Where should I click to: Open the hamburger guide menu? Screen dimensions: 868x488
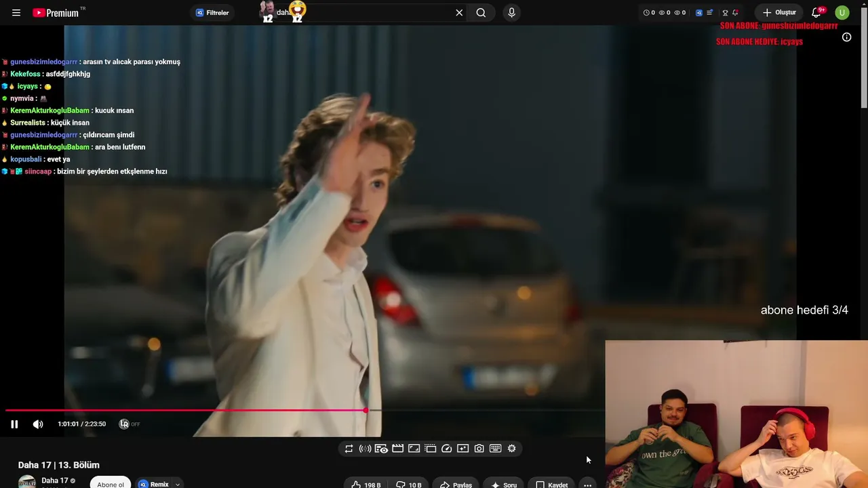coord(16,13)
